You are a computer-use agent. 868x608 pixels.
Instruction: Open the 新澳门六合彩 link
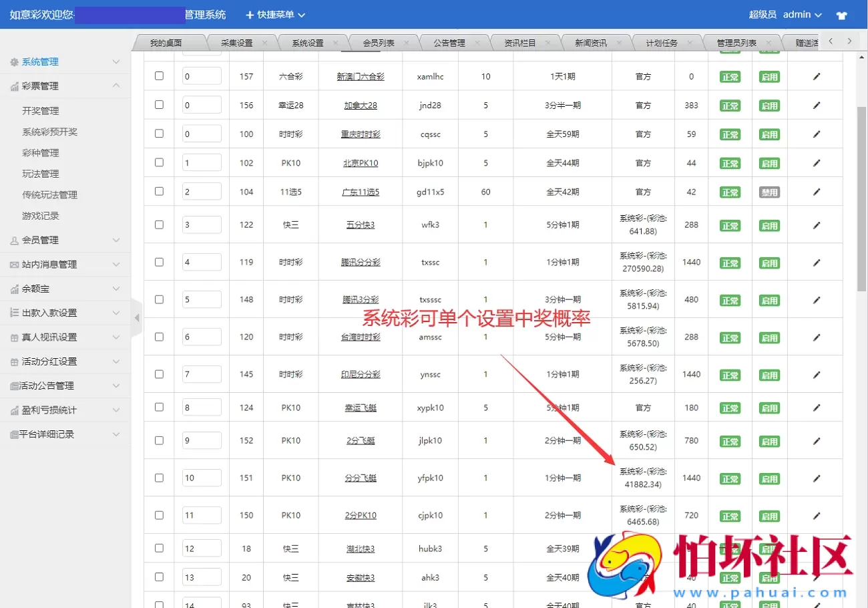361,75
